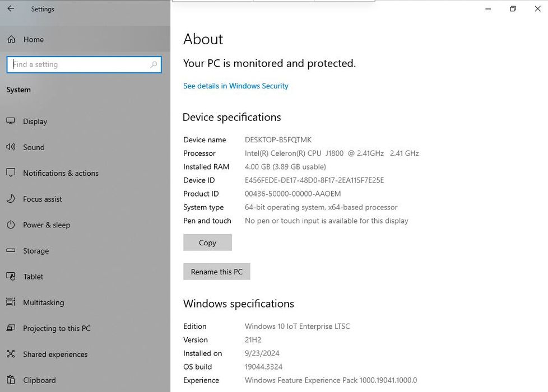The height and width of the screenshot is (392, 548).
Task: Click the system type 64-bit operating system text
Action: click(x=321, y=207)
